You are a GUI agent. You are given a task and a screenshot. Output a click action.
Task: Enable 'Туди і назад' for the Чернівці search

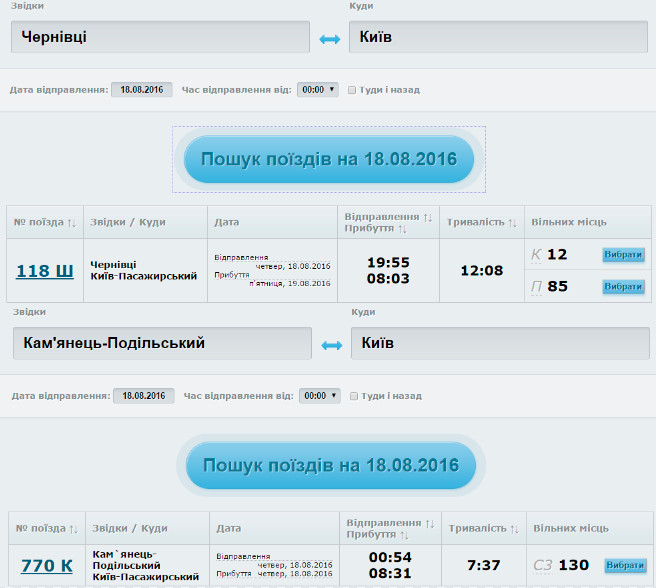(352, 90)
